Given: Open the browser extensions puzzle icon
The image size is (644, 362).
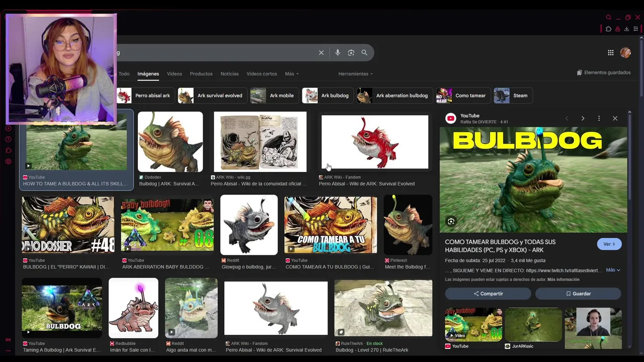Looking at the screenshot, I should [x=608, y=29].
